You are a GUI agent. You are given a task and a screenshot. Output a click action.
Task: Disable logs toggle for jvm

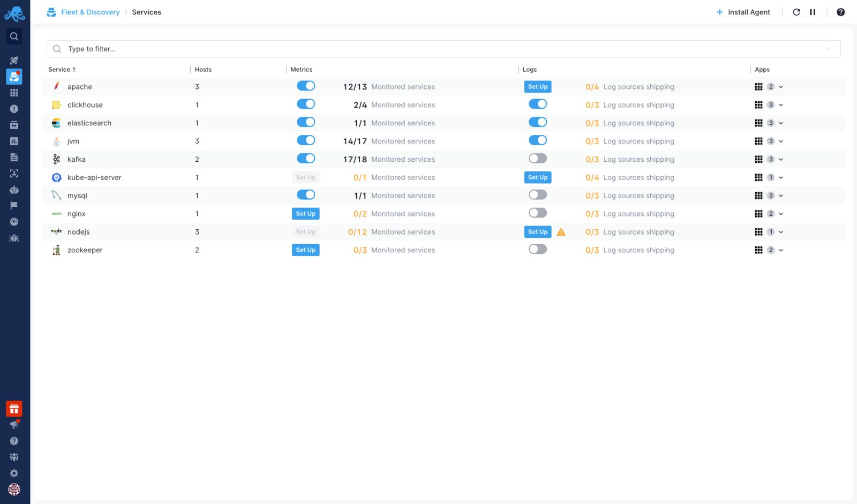(538, 140)
